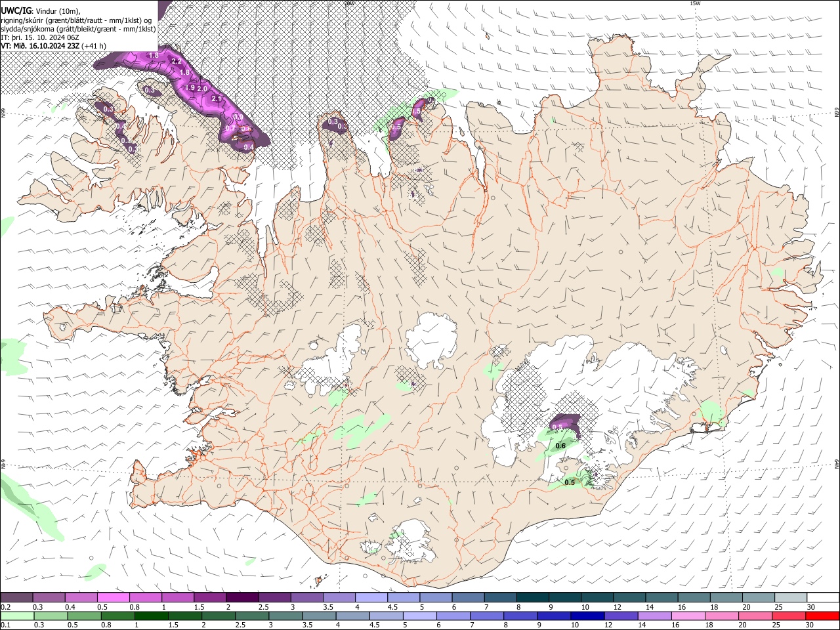This screenshot has height=630, width=840.
Task: Pick the 2 swatch in the lower rain scale
Action: point(219,616)
